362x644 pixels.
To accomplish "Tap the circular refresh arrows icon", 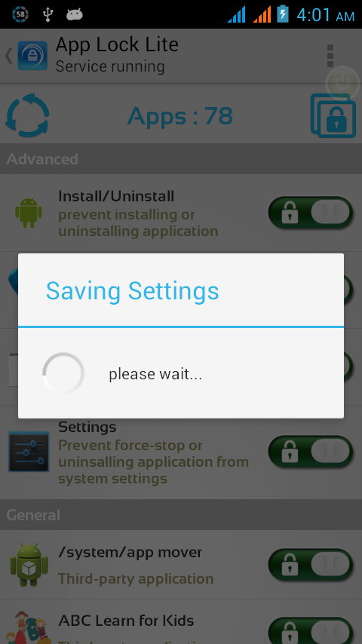I will pyautogui.click(x=27, y=115).
